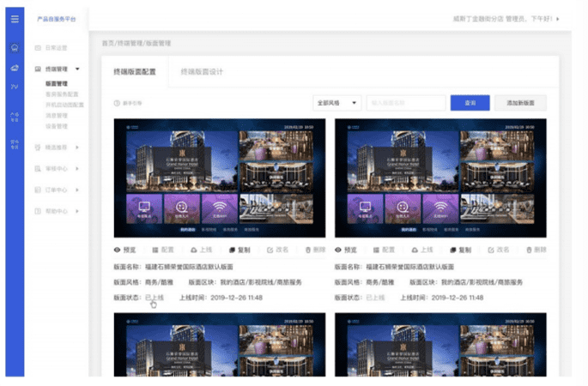Expand the 帮助中心 menu arrow
This screenshot has height=386, width=588.
pos(77,211)
